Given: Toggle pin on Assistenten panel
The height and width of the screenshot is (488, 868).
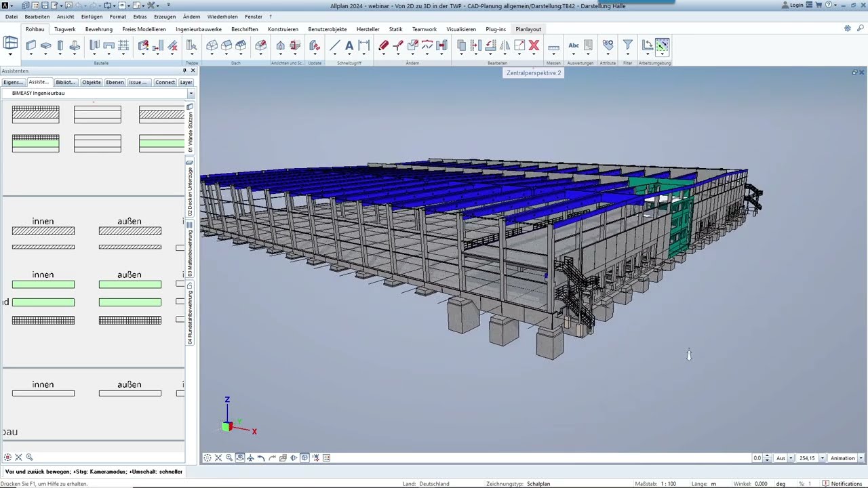Looking at the screenshot, I should tap(184, 70).
